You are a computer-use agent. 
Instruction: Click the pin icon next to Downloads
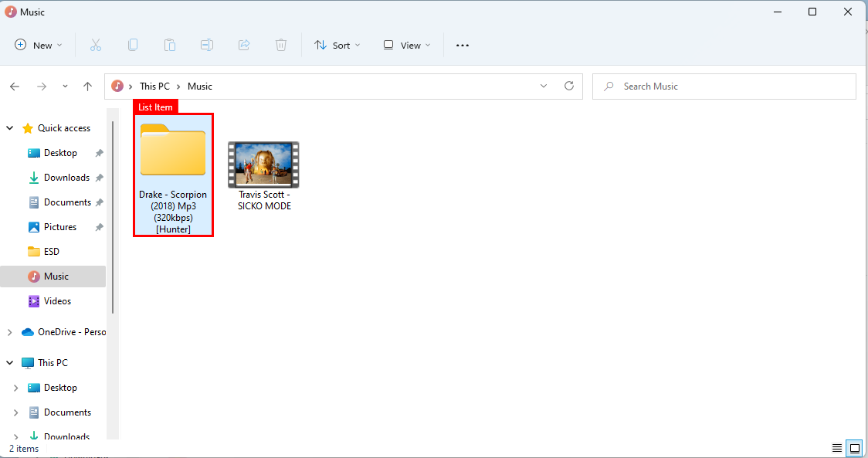pos(99,178)
